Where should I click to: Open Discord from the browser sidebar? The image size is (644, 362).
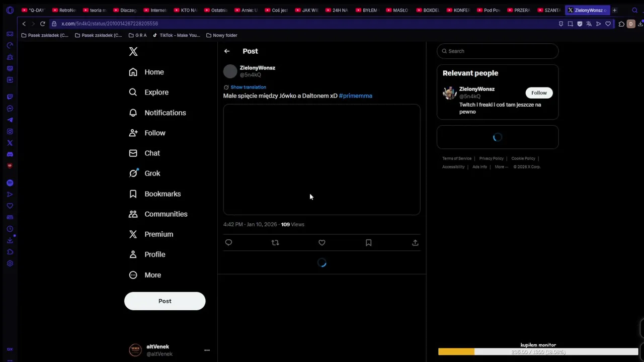[x=10, y=154]
